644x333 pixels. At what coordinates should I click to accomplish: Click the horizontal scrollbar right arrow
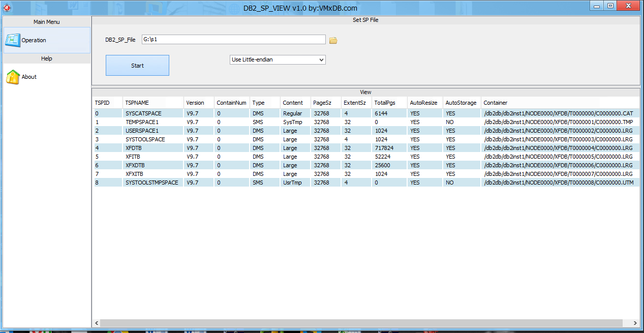click(635, 323)
